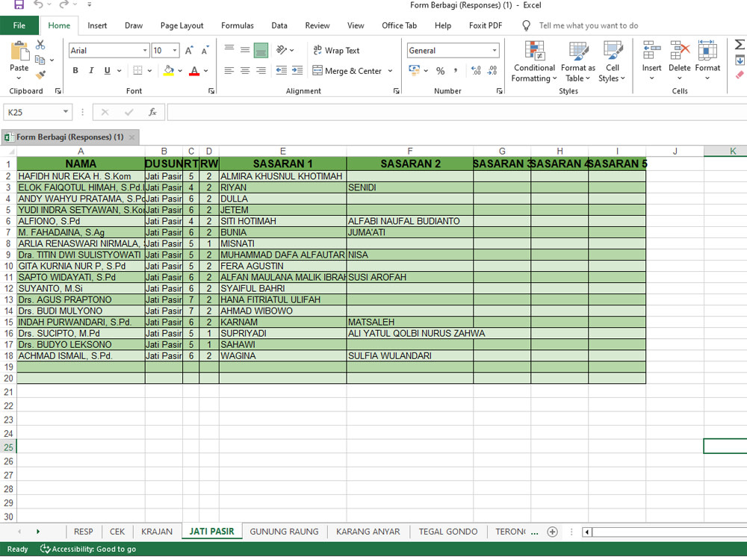Click the Insert Function fx icon

[152, 112]
